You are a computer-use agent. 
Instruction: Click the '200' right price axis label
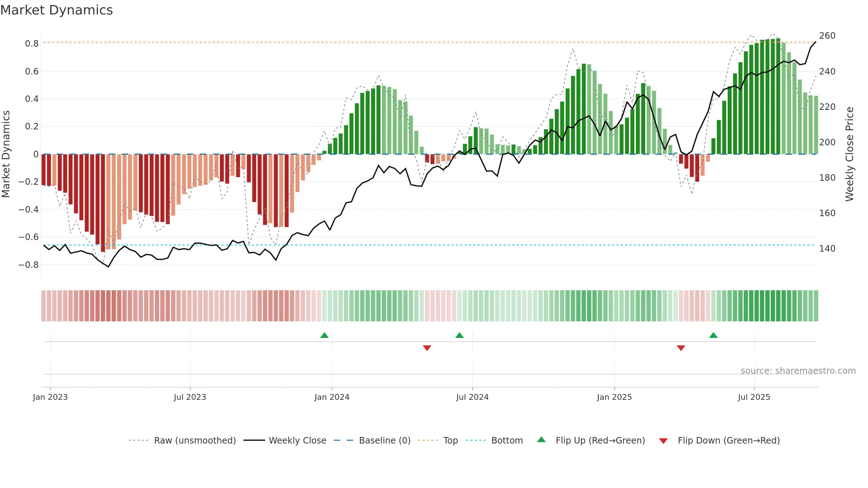(x=827, y=142)
